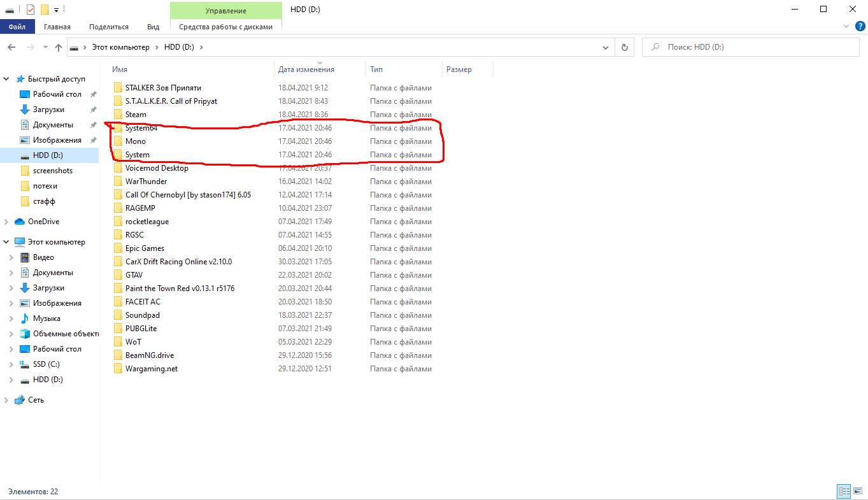Select the screenshots folder in sidebar
868x500 pixels.
53,171
